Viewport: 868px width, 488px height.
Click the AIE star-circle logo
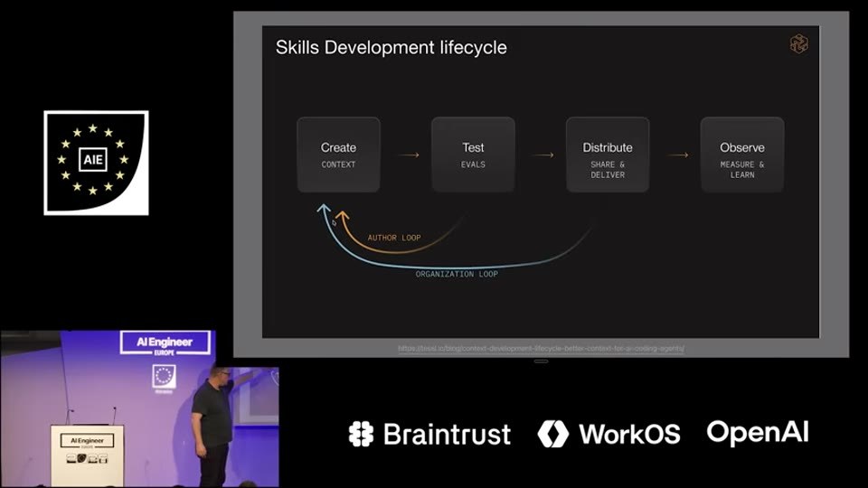click(97, 163)
